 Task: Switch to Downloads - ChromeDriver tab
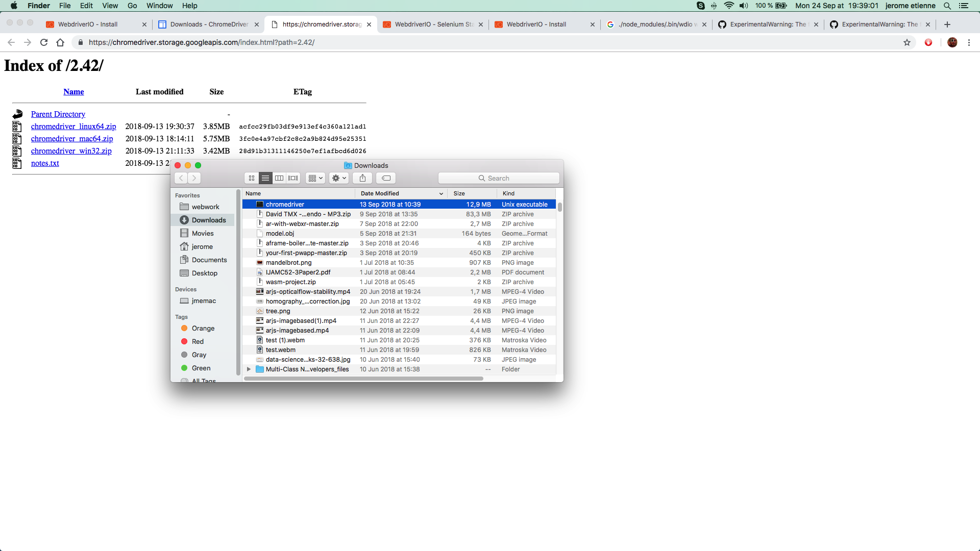[209, 24]
